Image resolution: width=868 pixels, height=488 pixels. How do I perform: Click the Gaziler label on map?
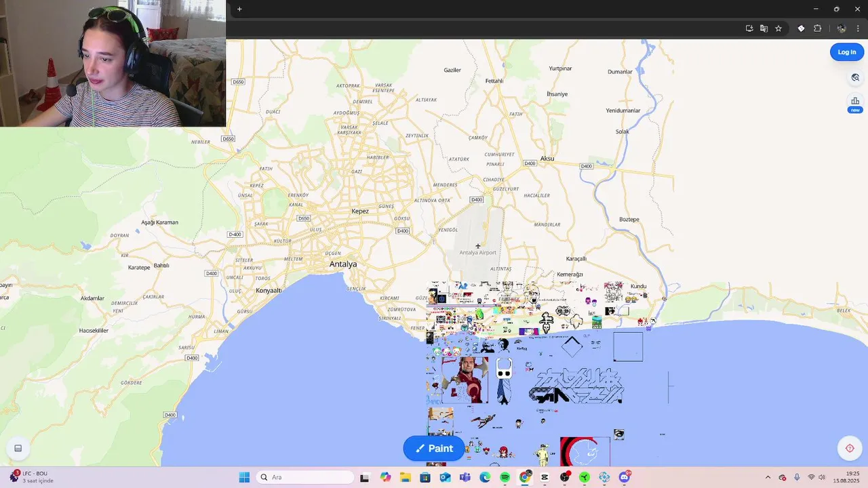pyautogui.click(x=452, y=70)
